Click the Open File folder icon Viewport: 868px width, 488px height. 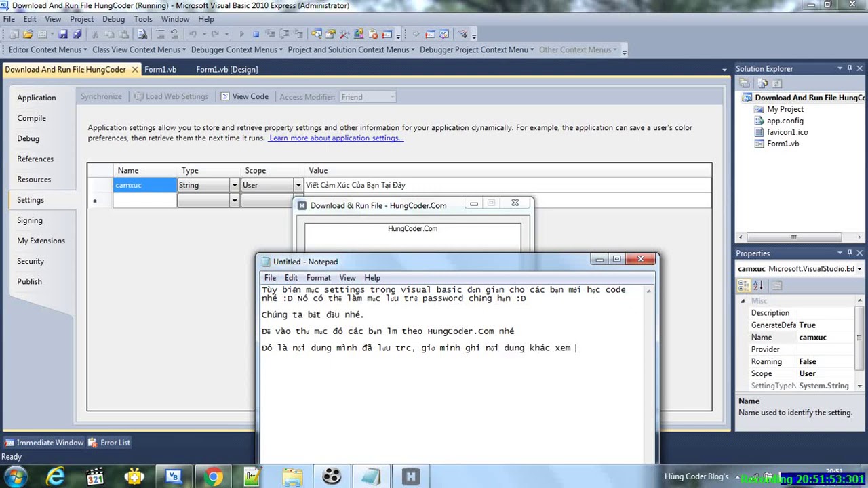click(x=28, y=34)
